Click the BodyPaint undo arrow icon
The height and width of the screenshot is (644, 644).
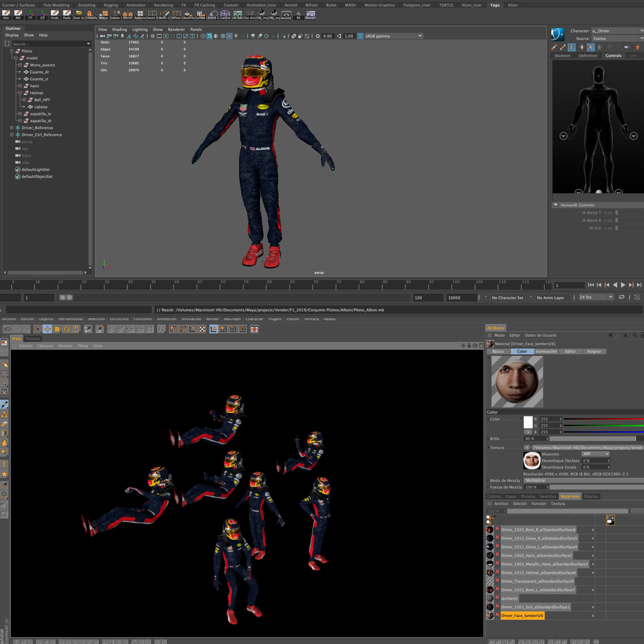tap(7, 329)
